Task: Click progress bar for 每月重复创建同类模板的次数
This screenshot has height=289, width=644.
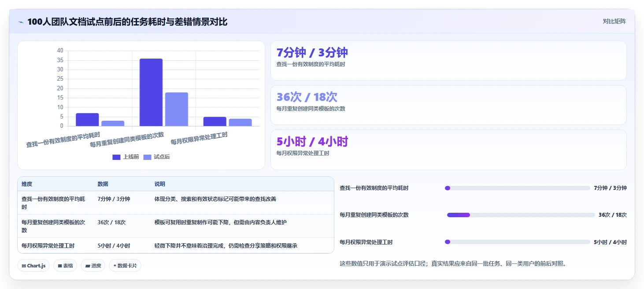Action: pyautogui.click(x=521, y=215)
